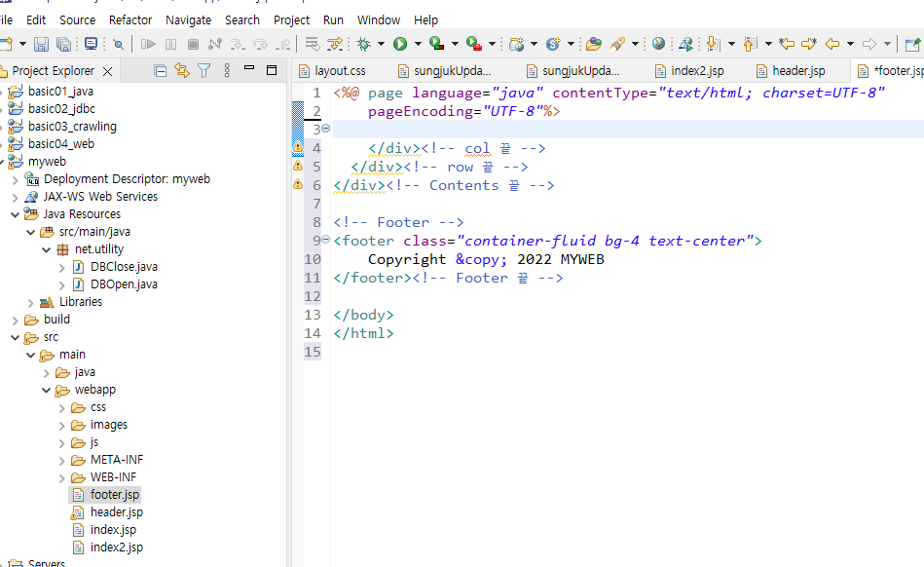Viewport: 924px width, 567px height.
Task: Open Project Explorer View Menu dots
Action: pyautogui.click(x=227, y=71)
